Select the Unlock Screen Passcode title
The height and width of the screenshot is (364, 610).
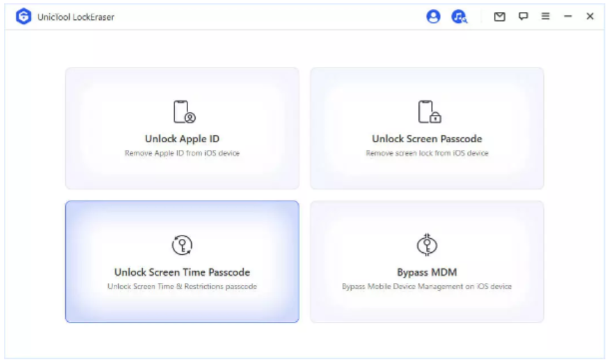[x=426, y=139]
